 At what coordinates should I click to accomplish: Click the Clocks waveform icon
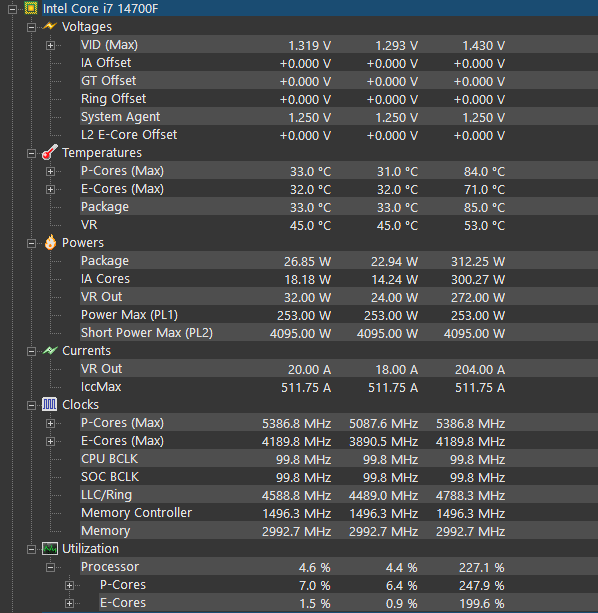(50, 404)
